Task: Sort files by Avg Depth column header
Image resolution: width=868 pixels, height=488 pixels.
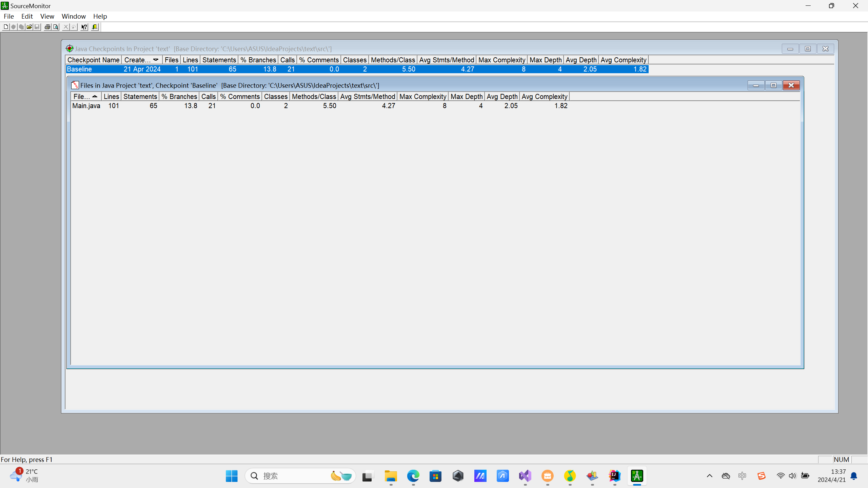Action: click(x=502, y=97)
